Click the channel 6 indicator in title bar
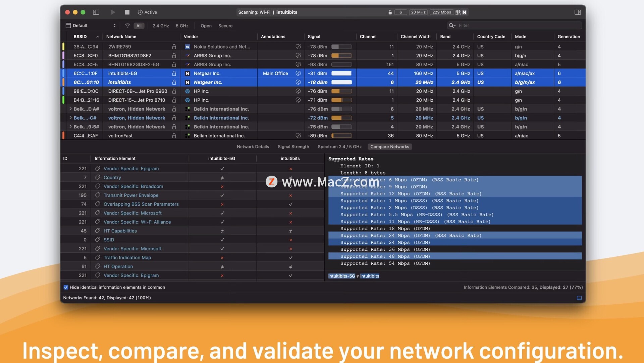The width and height of the screenshot is (644, 363). point(400,12)
